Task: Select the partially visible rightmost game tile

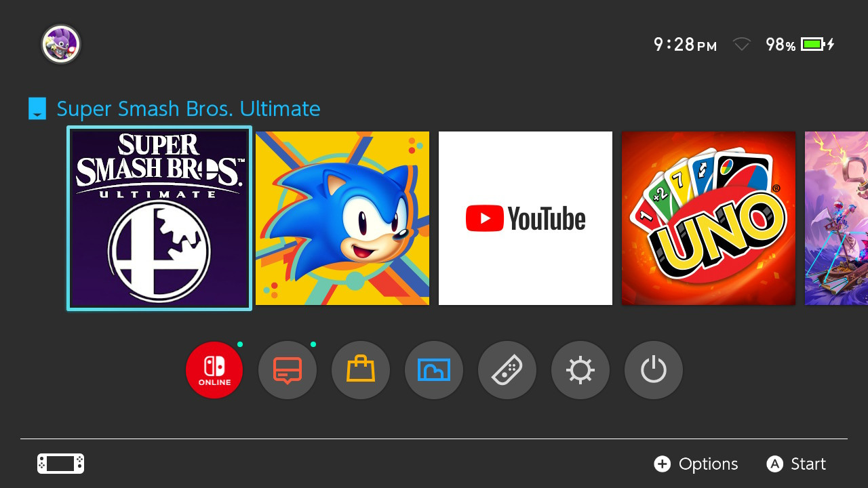Action: (836, 218)
